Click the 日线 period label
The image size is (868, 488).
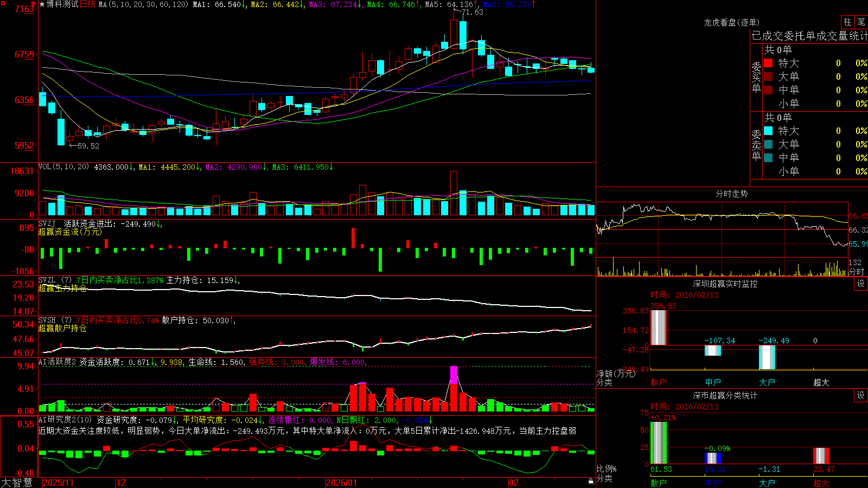click(87, 4)
